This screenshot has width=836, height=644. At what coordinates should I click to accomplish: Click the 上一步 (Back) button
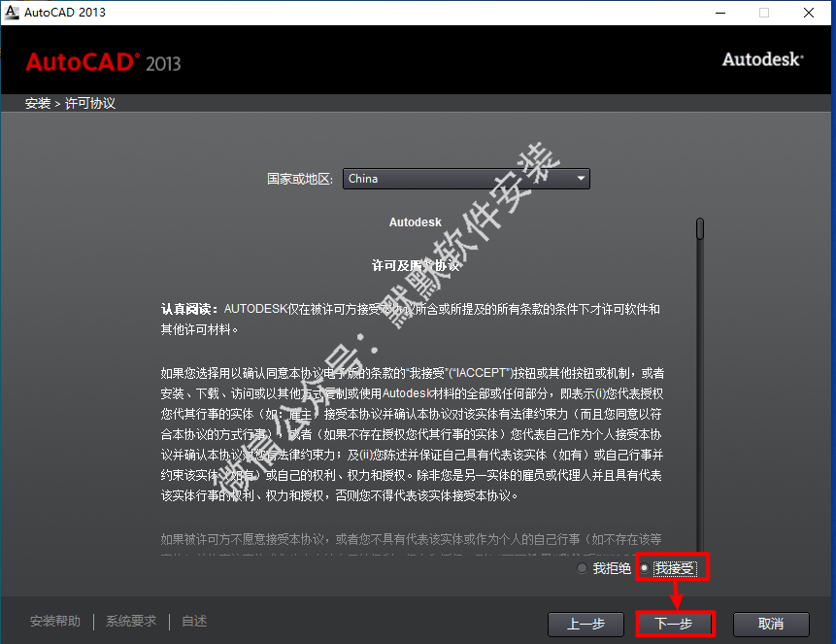tap(585, 624)
